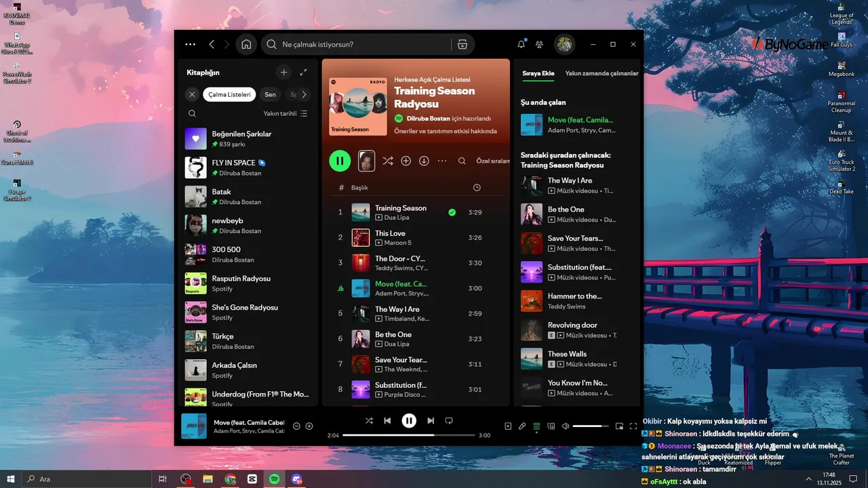Toggle the queue panel button
Image resolution: width=868 pixels, height=488 pixels.
(536, 426)
